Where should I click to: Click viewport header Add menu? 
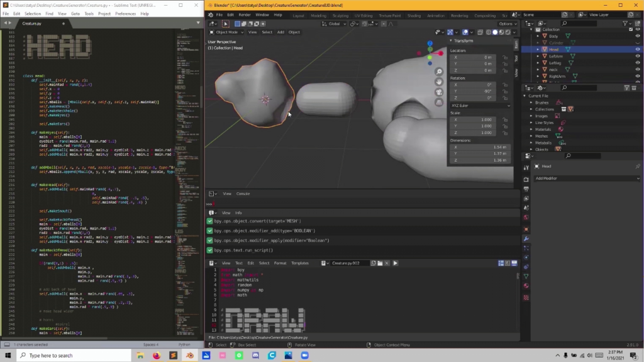(280, 32)
